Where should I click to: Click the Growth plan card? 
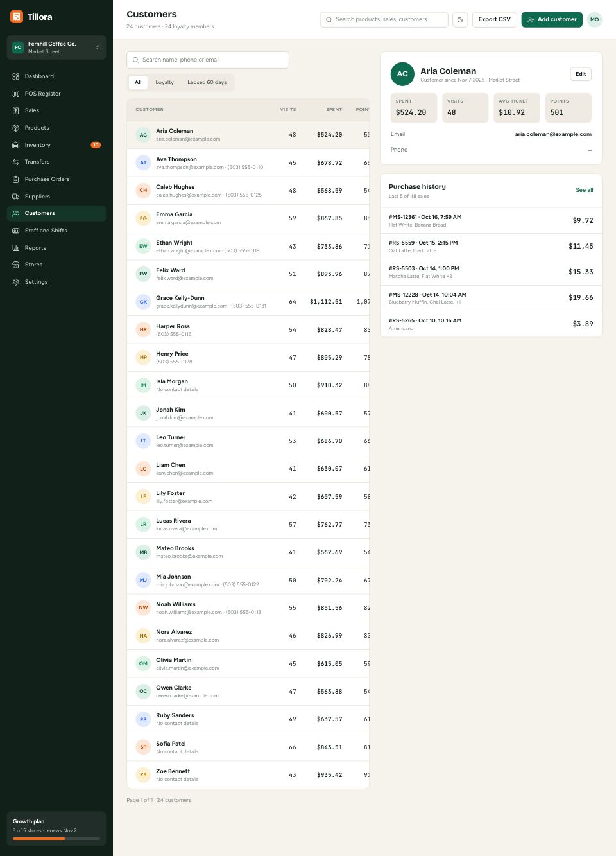[56, 828]
